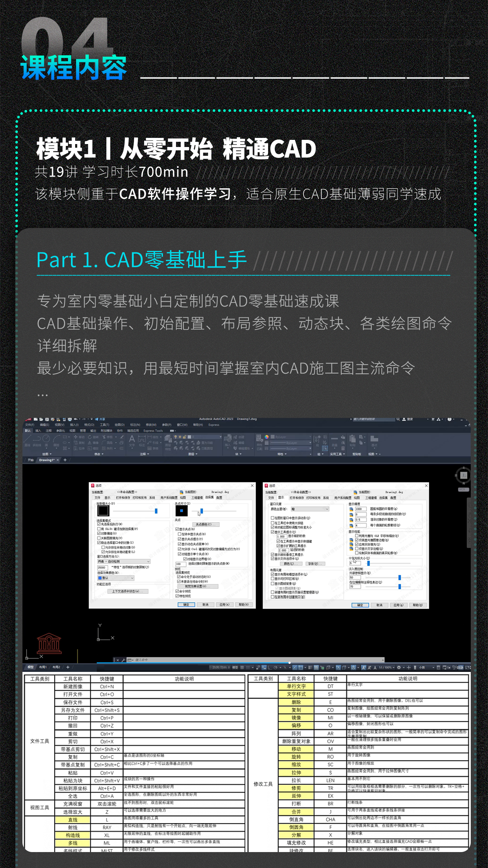
Task: Click workspace settings gear in status bar
Action: [399, 668]
